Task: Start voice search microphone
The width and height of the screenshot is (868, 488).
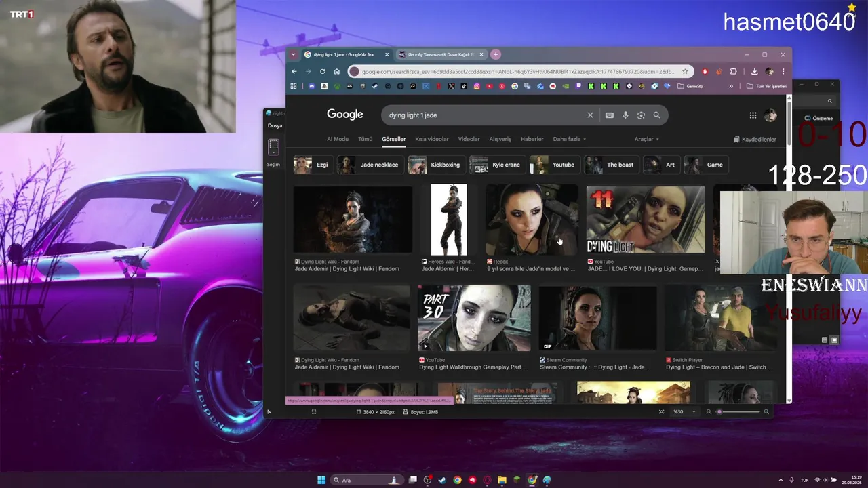Action: (x=625, y=115)
